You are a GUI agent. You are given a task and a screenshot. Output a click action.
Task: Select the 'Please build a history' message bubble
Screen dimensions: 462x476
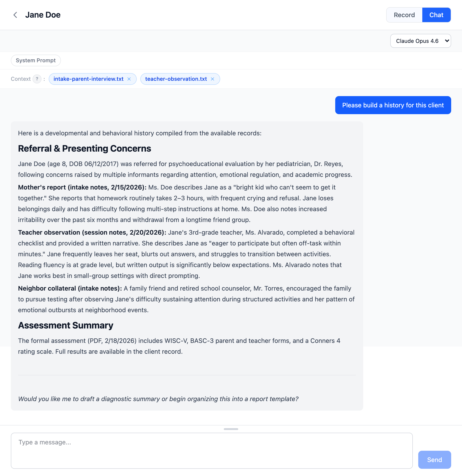(393, 105)
